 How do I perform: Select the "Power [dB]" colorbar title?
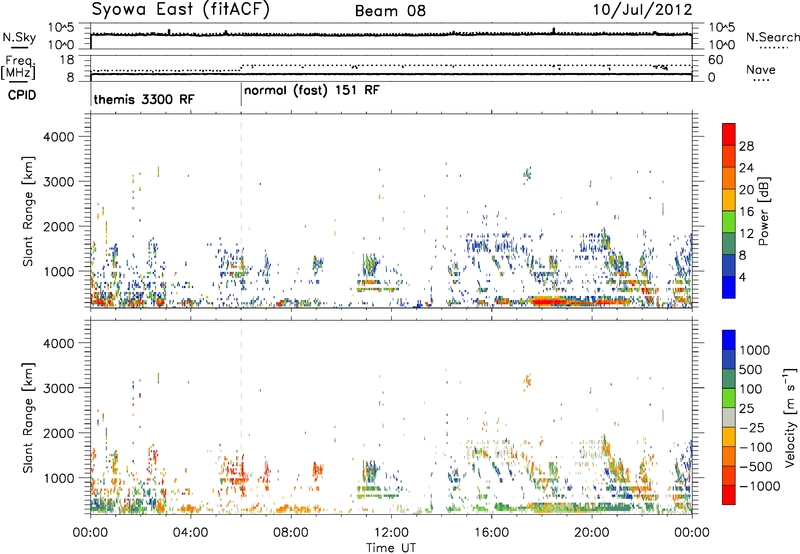coord(764,211)
